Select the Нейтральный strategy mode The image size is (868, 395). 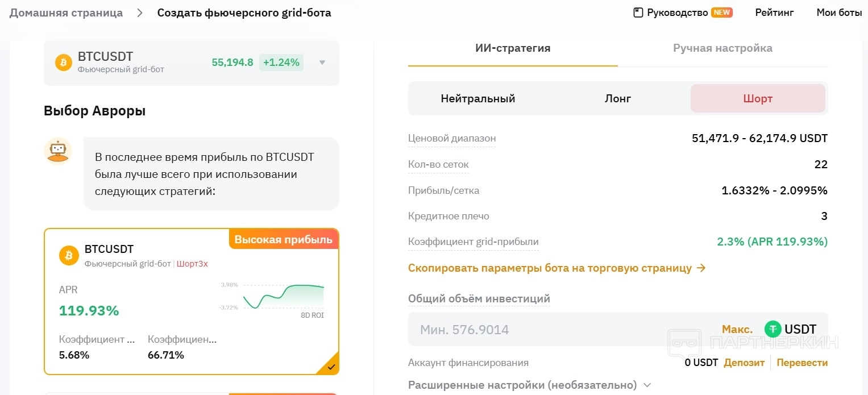tap(477, 98)
